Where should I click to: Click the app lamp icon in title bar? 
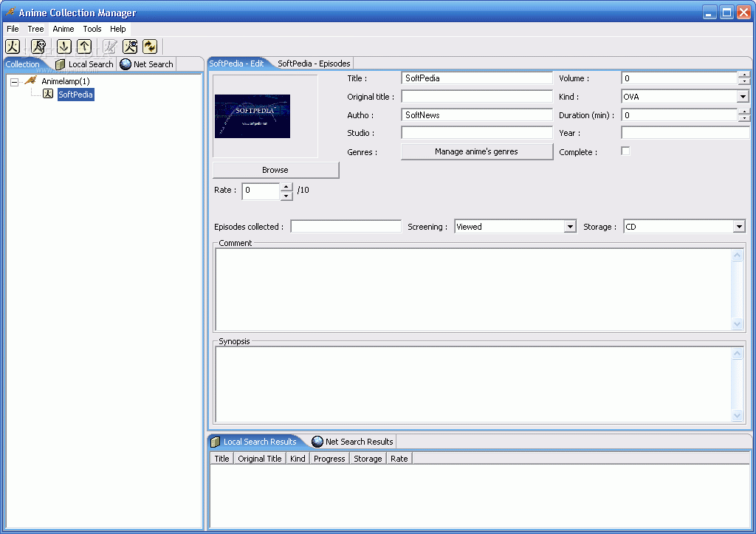pyautogui.click(x=10, y=12)
